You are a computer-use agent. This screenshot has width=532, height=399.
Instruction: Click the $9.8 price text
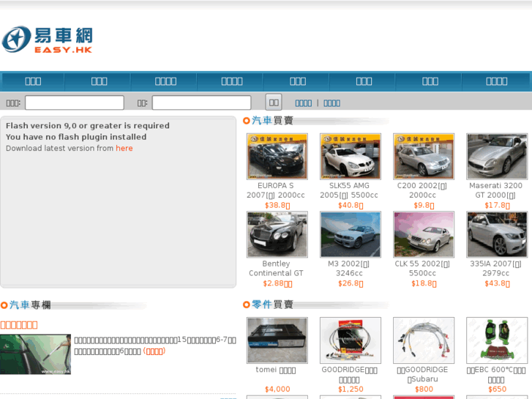click(x=424, y=205)
